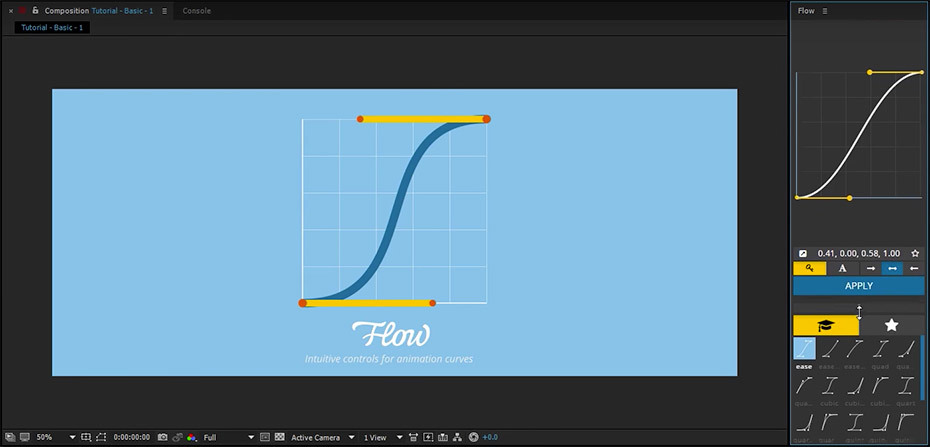930x447 pixels.
Task: Toggle the double-arrow ease both direction button
Action: (x=893, y=268)
